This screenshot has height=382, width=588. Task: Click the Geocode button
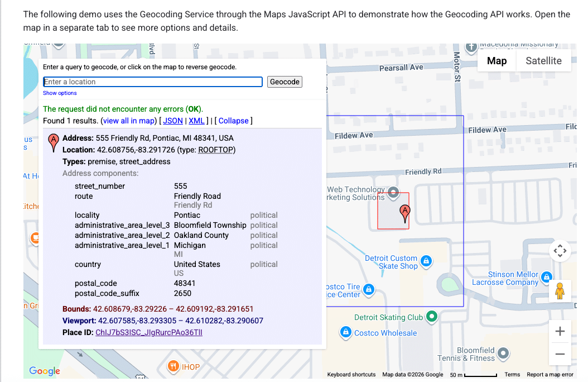click(x=285, y=82)
